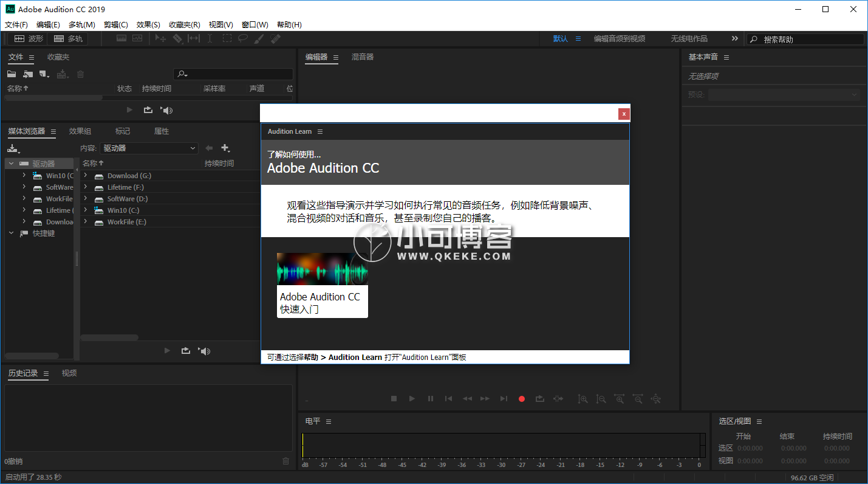The image size is (868, 484).
Task: Switch to the 收藏夹 tab
Action: [58, 57]
